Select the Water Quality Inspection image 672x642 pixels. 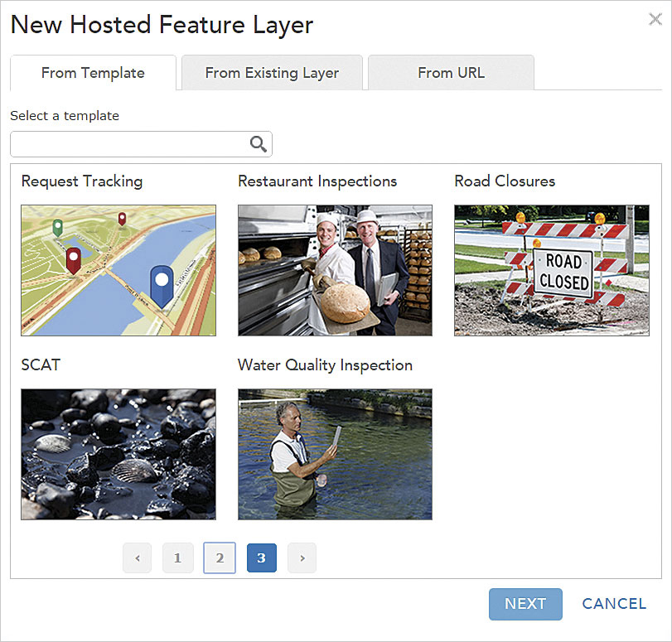click(x=335, y=454)
